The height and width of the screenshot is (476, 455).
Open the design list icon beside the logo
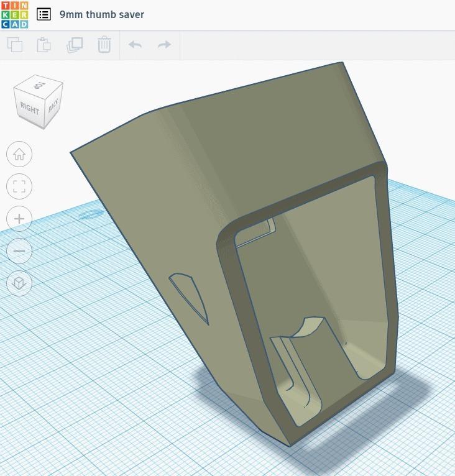click(44, 14)
